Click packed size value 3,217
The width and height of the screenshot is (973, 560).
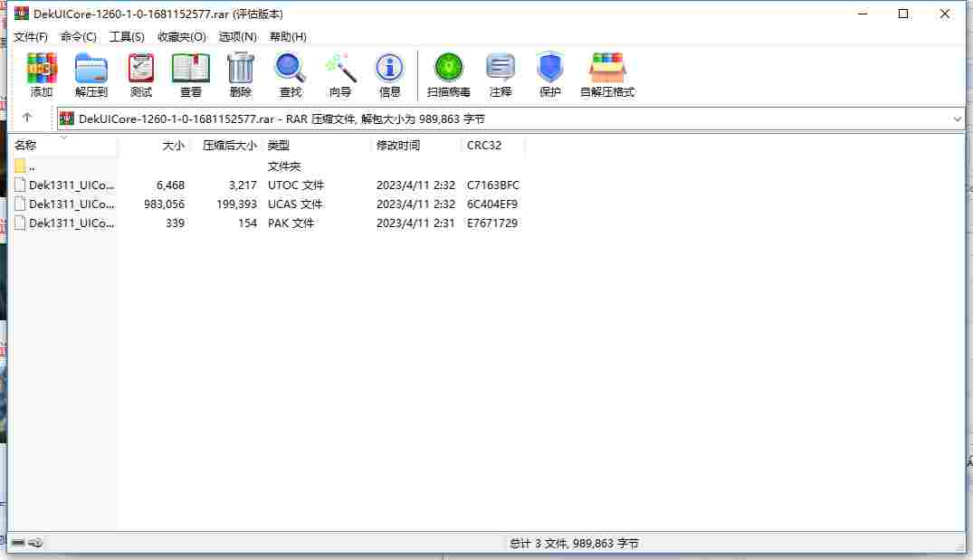pos(242,185)
